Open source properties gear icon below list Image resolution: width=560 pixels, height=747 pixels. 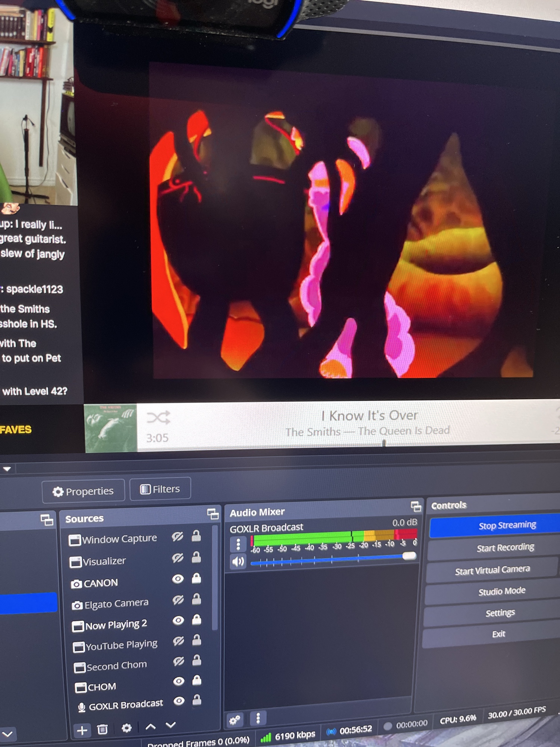pyautogui.click(x=127, y=728)
